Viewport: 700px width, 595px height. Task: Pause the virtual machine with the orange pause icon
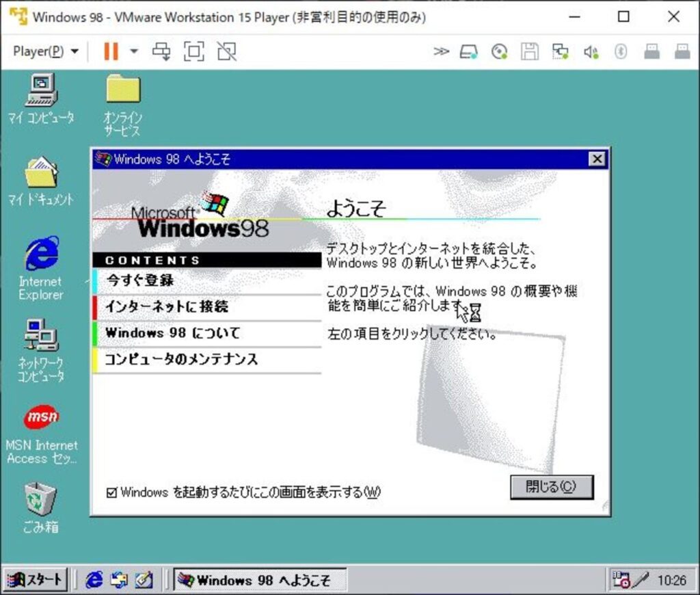110,51
